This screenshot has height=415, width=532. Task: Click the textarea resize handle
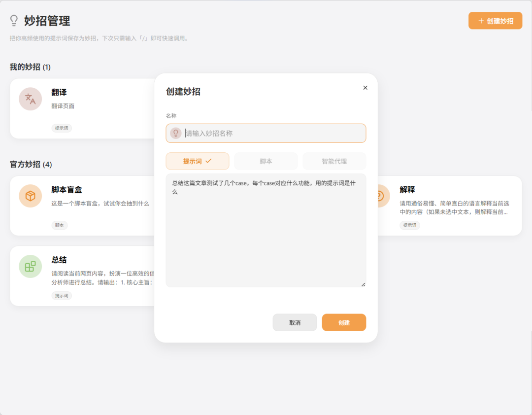click(x=364, y=284)
